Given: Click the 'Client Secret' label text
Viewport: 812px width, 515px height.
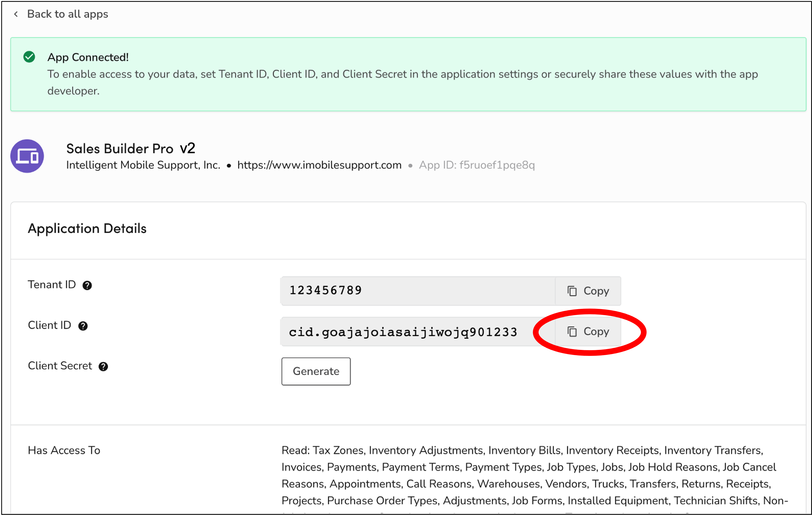Looking at the screenshot, I should (x=60, y=366).
